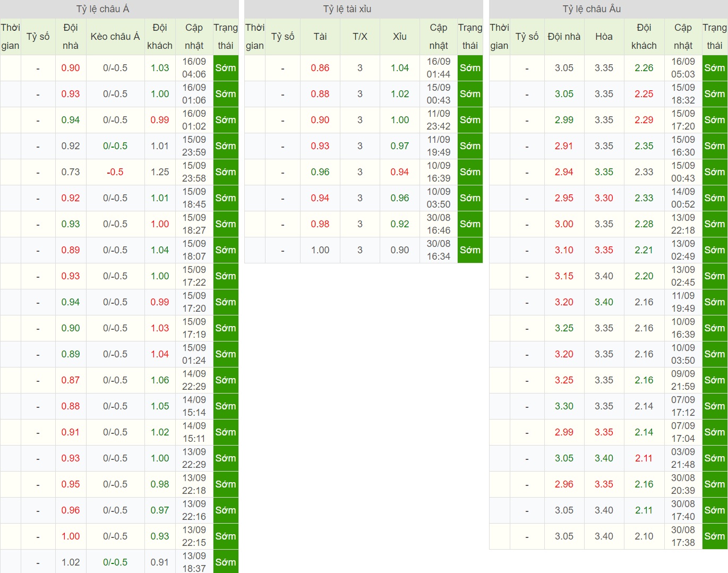
Task: Select the 'Xỉu' column header
Action: click(x=400, y=37)
